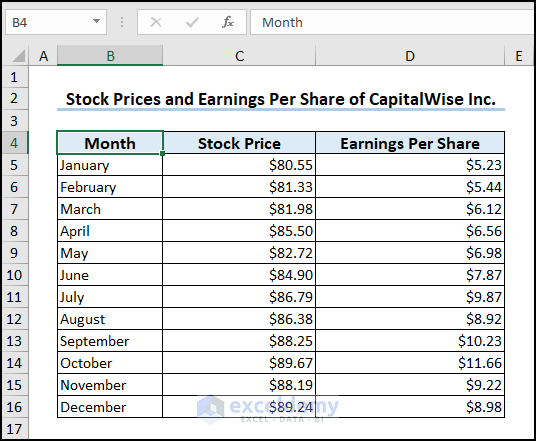Click the $9.87 earnings cell
Image resolution: width=536 pixels, height=441 pixels.
pos(410,297)
